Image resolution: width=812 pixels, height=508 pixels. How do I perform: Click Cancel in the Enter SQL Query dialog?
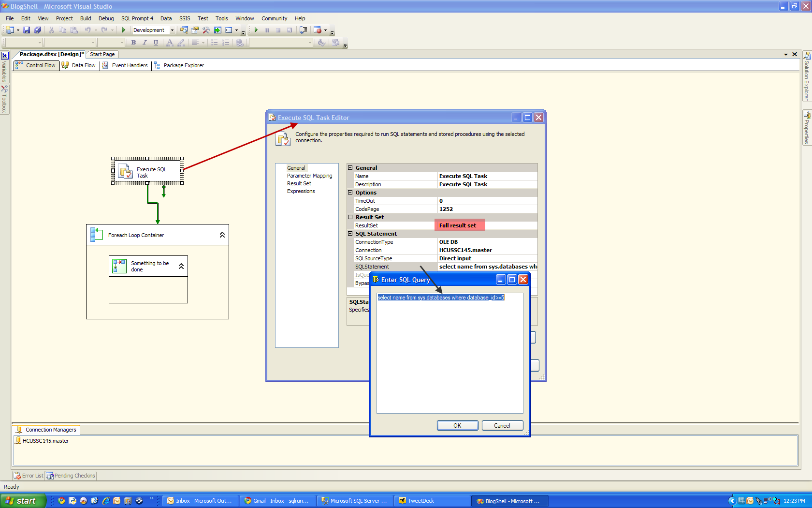502,426
